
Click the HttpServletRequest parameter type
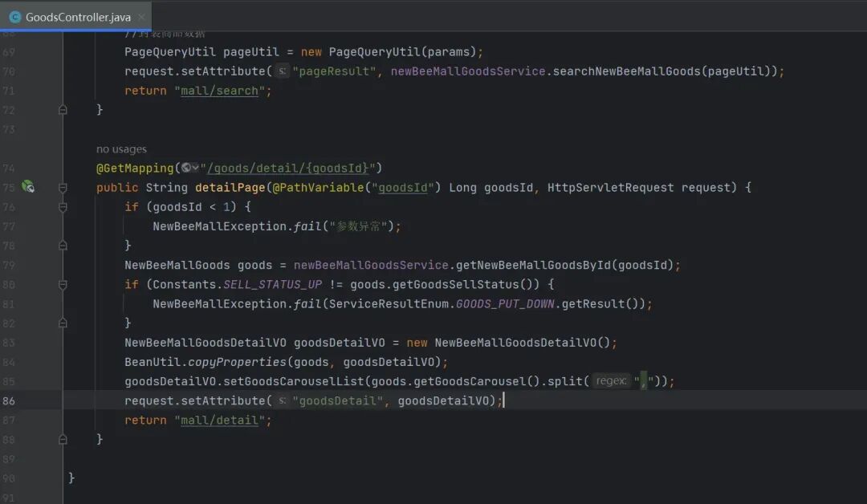pos(610,187)
